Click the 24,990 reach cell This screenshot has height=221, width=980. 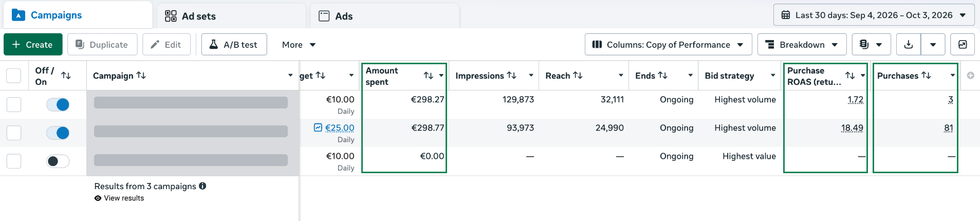pyautogui.click(x=609, y=128)
